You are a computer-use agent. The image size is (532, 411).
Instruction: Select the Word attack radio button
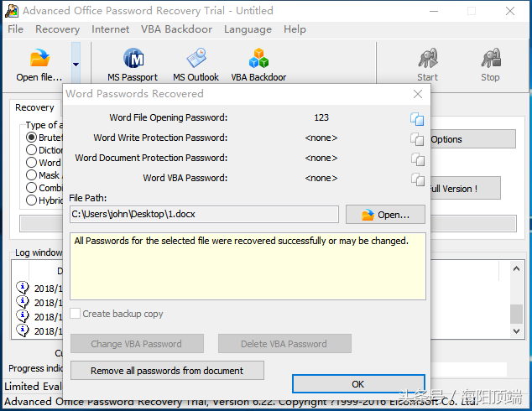[31, 163]
